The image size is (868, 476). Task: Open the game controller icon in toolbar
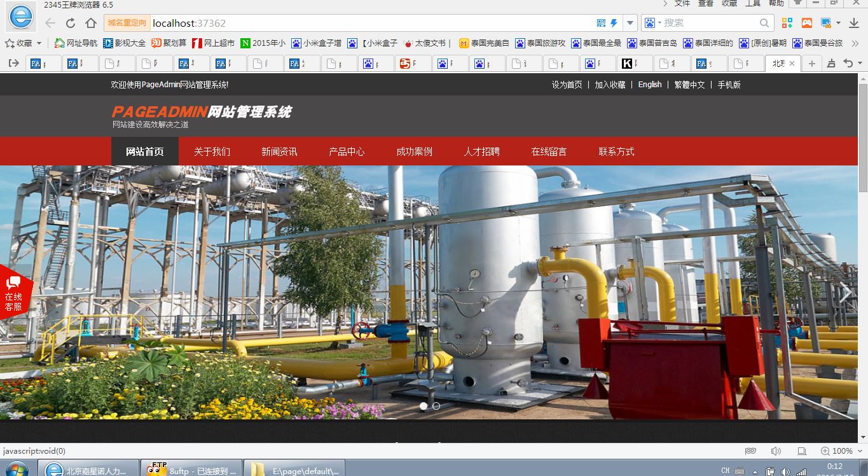806,23
